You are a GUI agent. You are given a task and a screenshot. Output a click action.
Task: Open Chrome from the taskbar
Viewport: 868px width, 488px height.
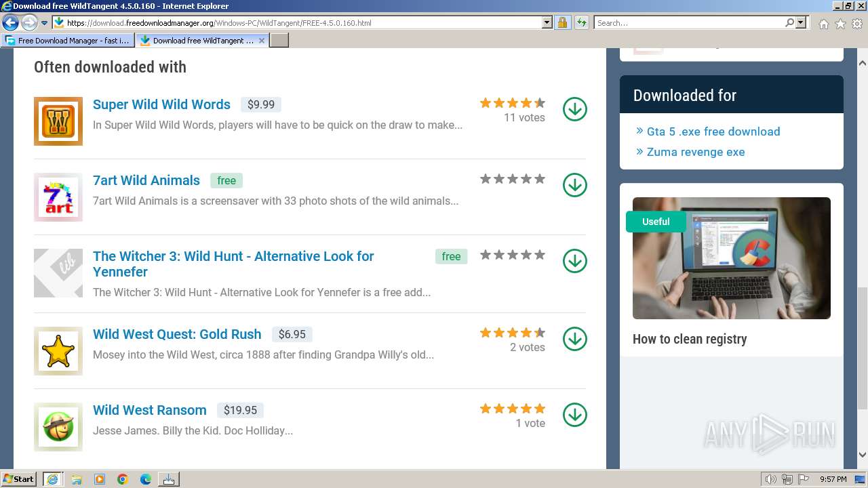(123, 479)
